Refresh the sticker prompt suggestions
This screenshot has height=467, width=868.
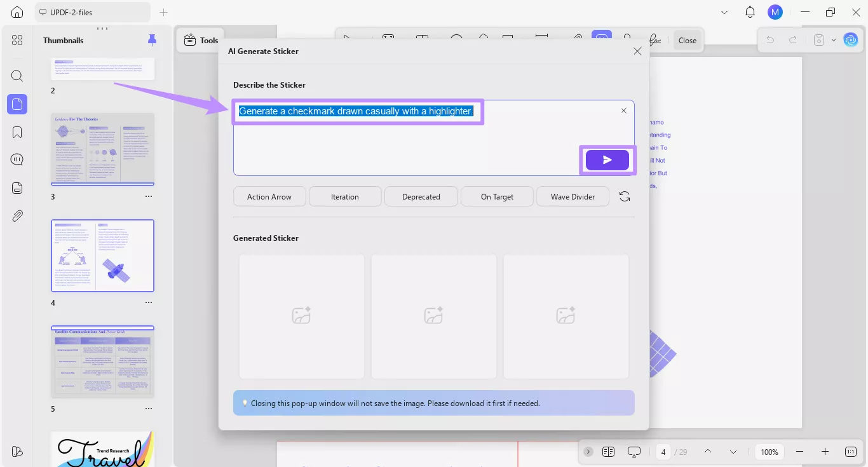pos(625,196)
